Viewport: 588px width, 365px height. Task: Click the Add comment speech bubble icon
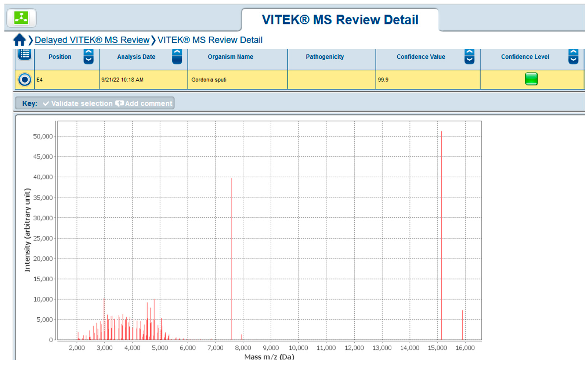(x=119, y=104)
